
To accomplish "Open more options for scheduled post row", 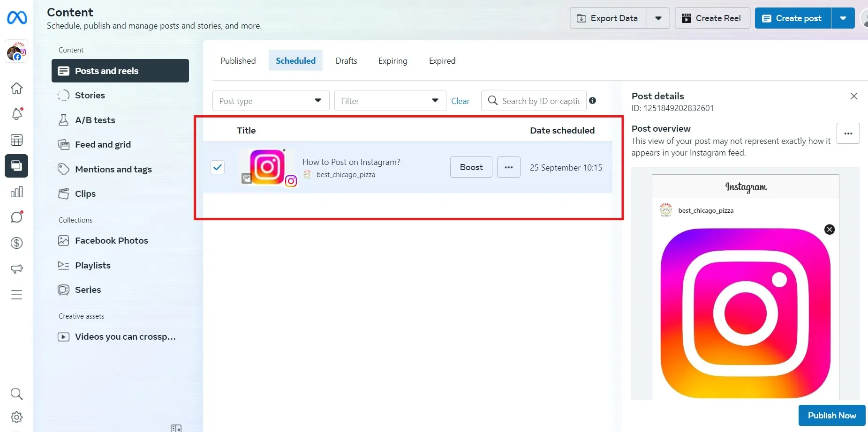I will tap(509, 167).
